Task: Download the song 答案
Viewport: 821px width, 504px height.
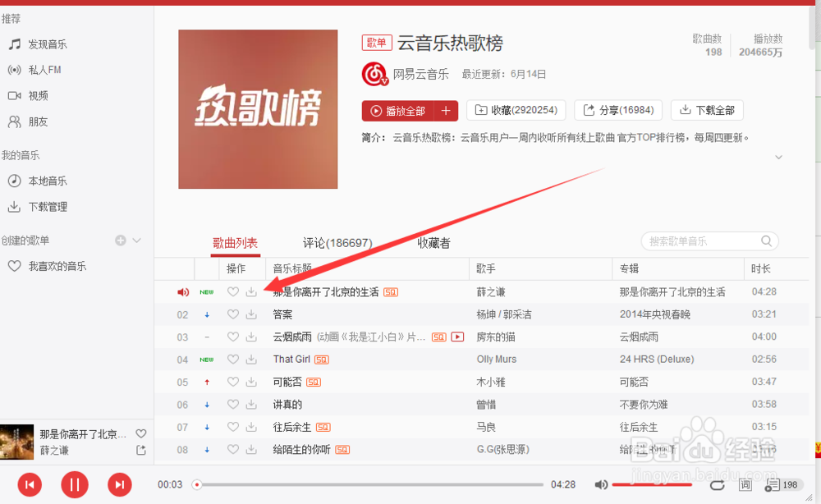Action: click(x=252, y=314)
